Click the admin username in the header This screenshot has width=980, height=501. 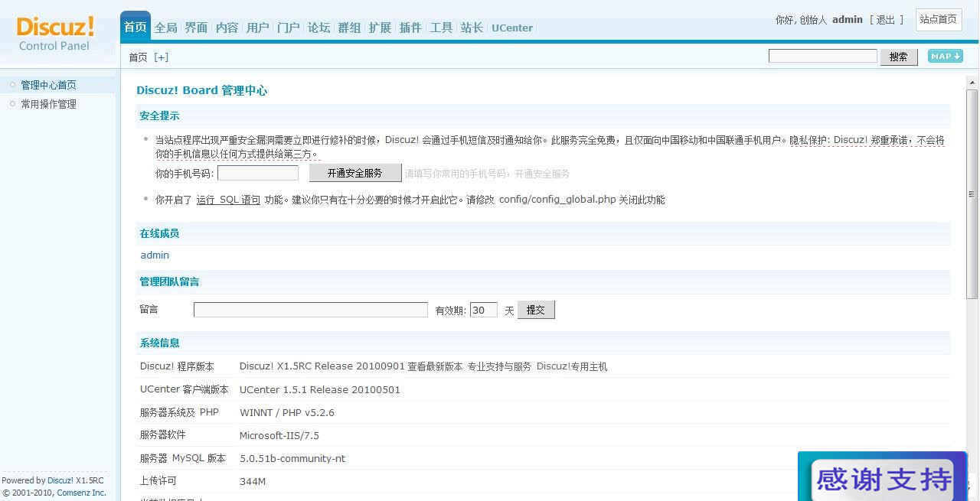pos(848,20)
